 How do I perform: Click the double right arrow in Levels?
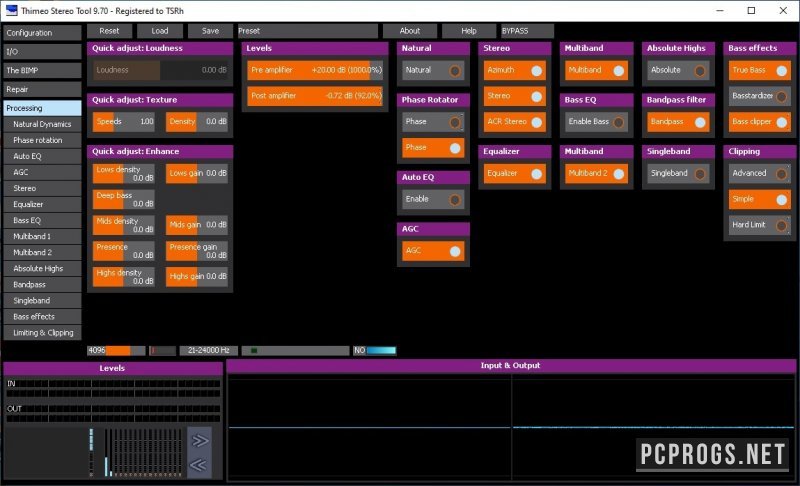click(199, 441)
